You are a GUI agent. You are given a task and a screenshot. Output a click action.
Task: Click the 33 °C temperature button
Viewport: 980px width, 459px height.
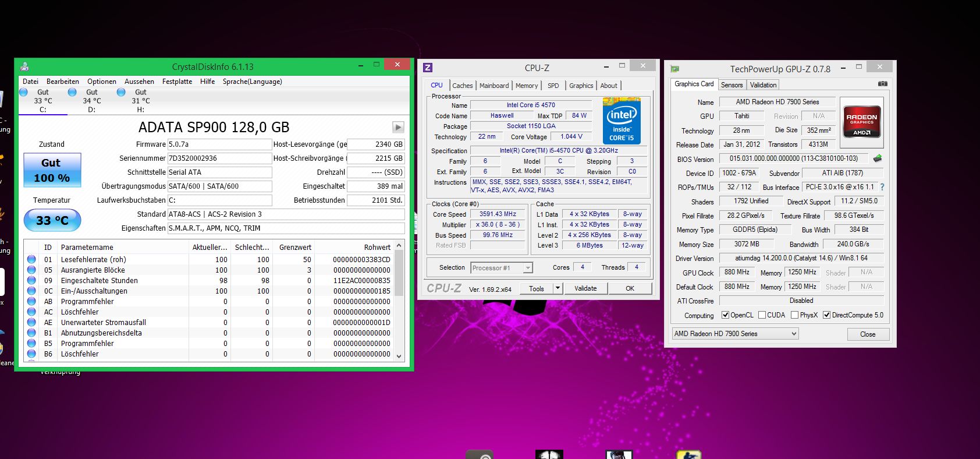52,220
